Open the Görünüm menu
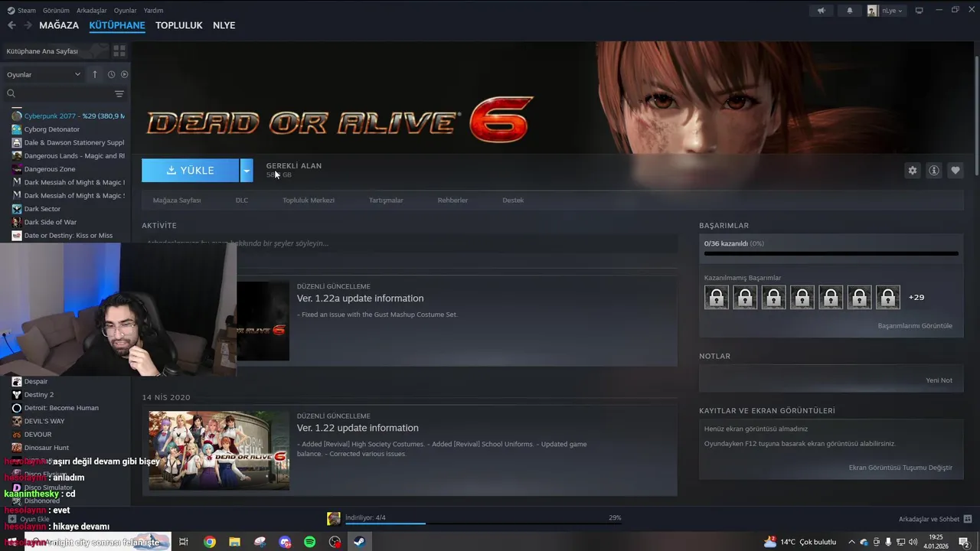 pos(56,11)
